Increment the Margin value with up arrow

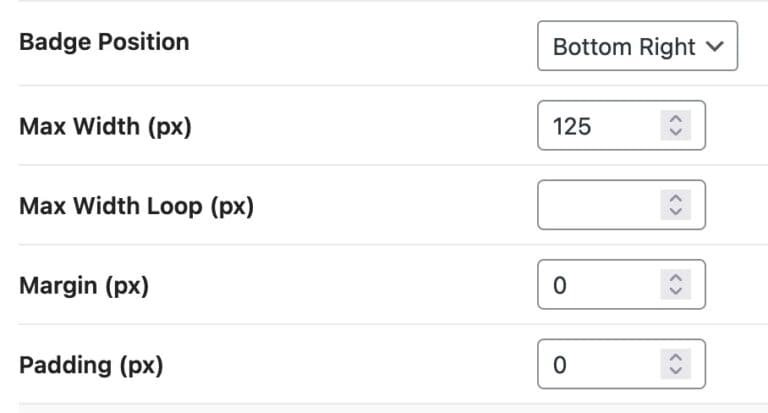pyautogui.click(x=676, y=280)
